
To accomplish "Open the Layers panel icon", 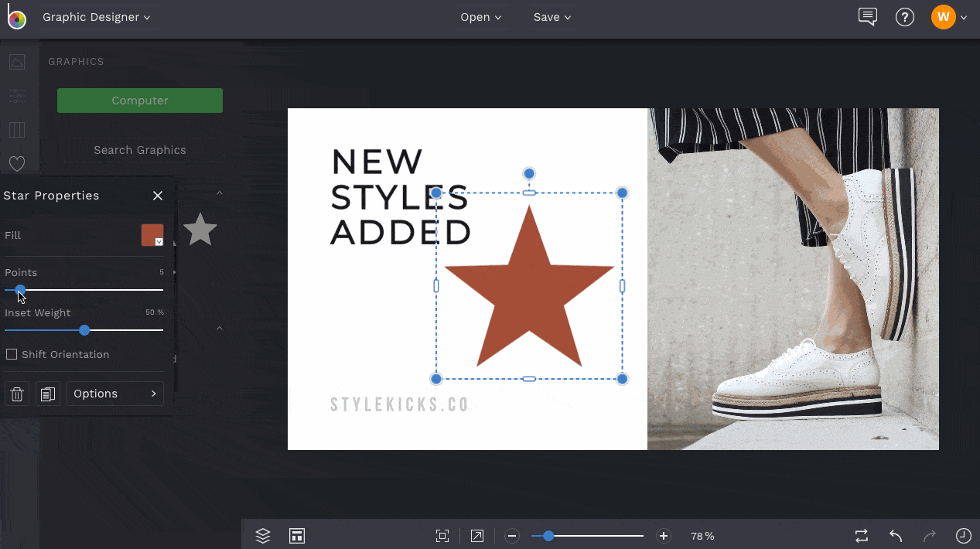I will [263, 536].
